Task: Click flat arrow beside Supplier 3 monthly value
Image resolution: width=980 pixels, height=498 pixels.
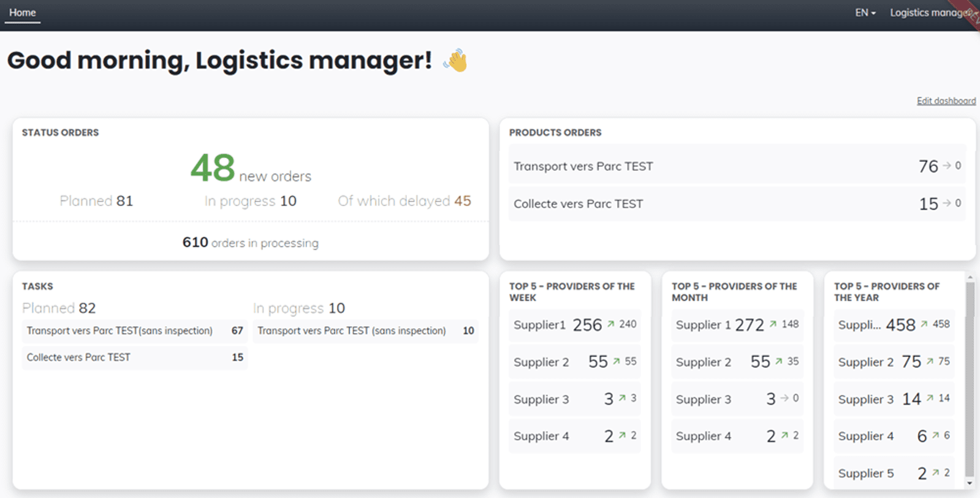Action: [x=784, y=398]
